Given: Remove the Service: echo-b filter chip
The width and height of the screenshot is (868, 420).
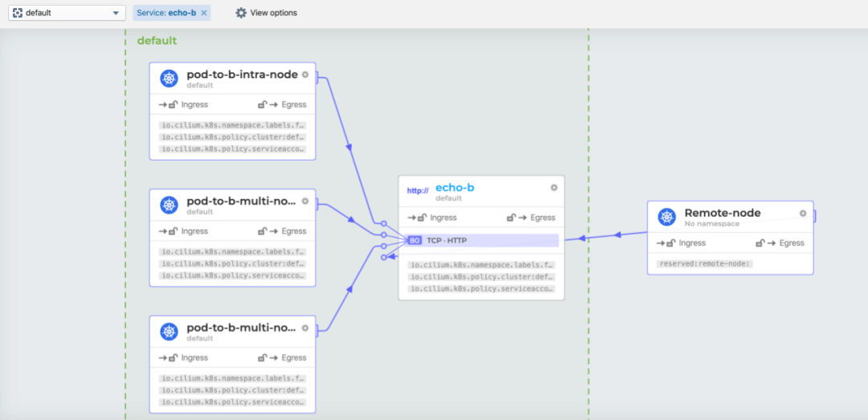Looking at the screenshot, I should 203,13.
